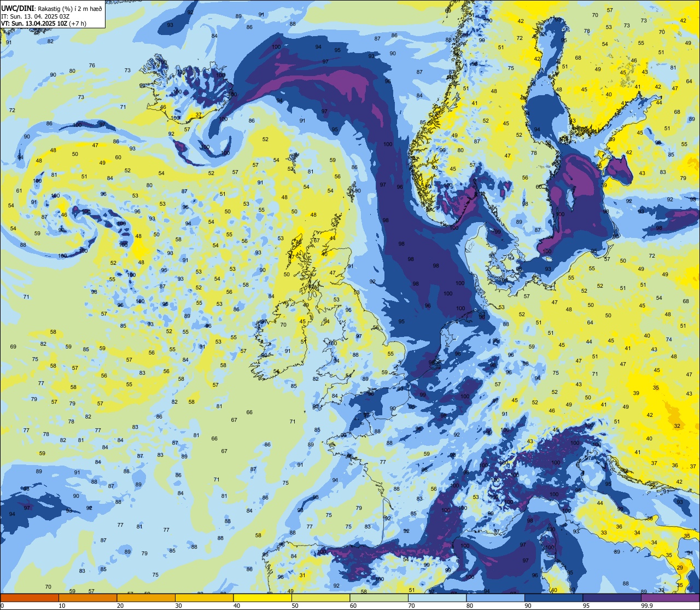Click the legend label "99.9"
The image size is (700, 610).
pyautogui.click(x=647, y=606)
